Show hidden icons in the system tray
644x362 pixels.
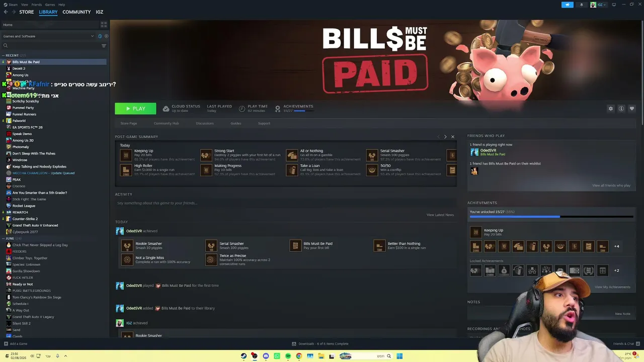click(x=65, y=356)
